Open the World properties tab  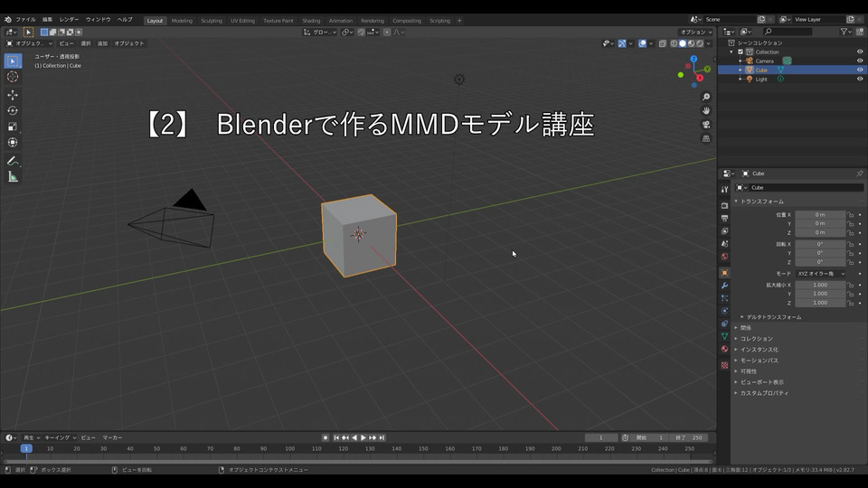[724, 256]
